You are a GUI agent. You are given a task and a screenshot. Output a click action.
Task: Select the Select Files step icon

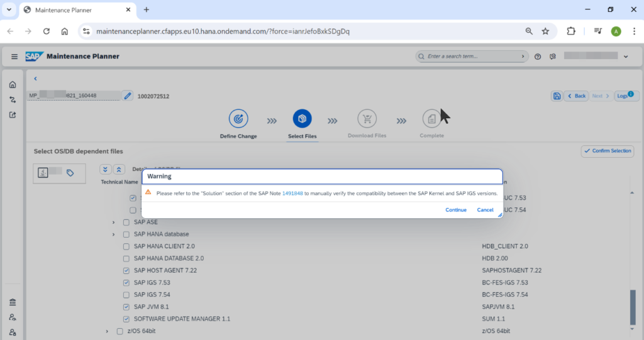[302, 119]
